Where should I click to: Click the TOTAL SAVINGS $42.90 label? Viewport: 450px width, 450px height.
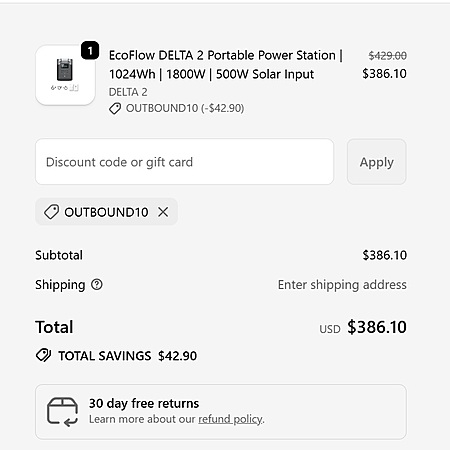pos(127,356)
